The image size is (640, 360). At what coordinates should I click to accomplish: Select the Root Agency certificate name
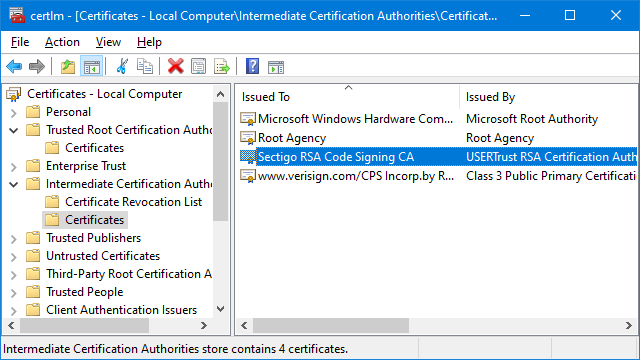point(292,138)
